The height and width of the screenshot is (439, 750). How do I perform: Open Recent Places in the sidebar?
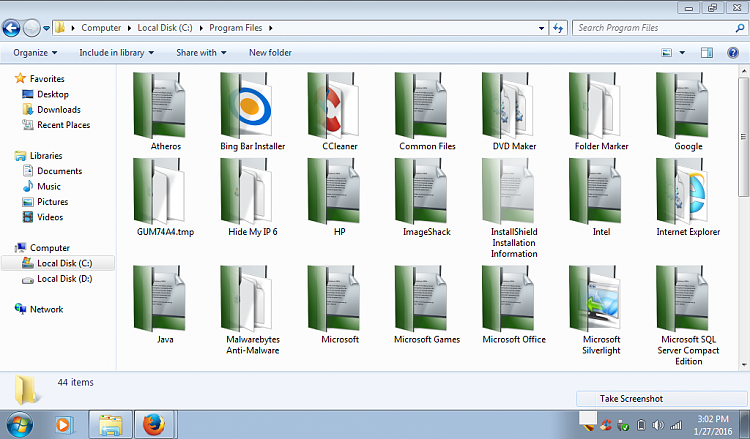[64, 125]
